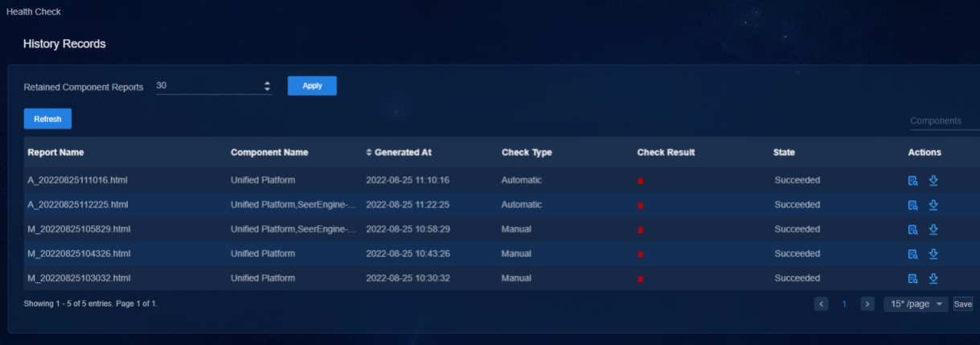The image size is (980, 345).
Task: Click Manual check type for M_20220825103032.html
Action: [x=516, y=278]
